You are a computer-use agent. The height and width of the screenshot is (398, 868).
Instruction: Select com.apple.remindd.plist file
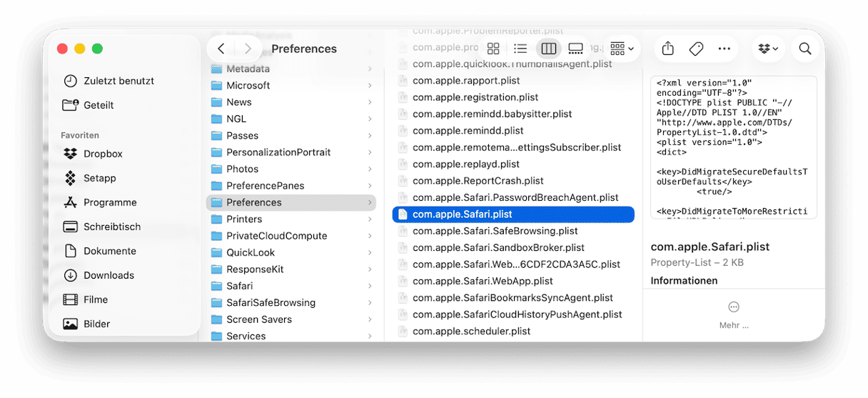coord(513,131)
